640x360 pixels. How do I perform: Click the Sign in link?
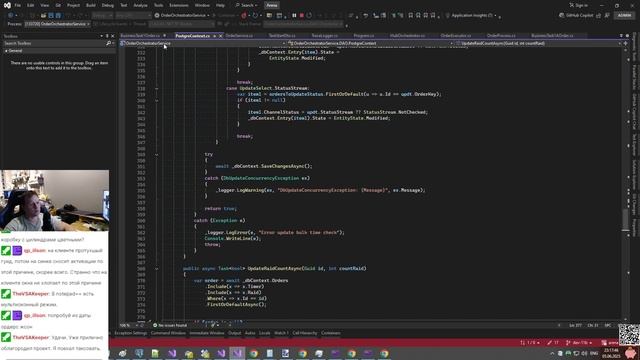click(x=579, y=5)
